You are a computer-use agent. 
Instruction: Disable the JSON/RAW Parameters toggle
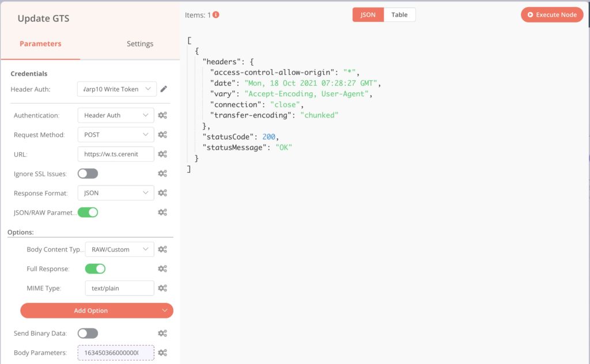(x=88, y=212)
